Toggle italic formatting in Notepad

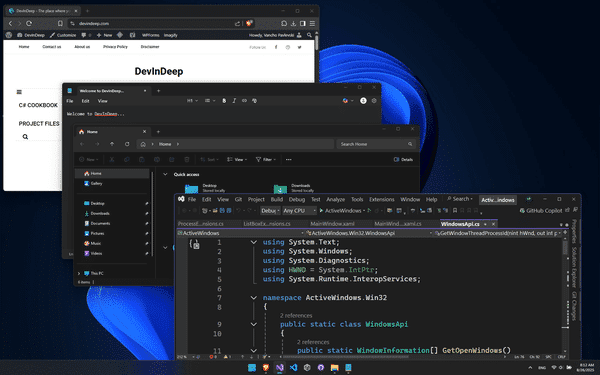(x=234, y=101)
